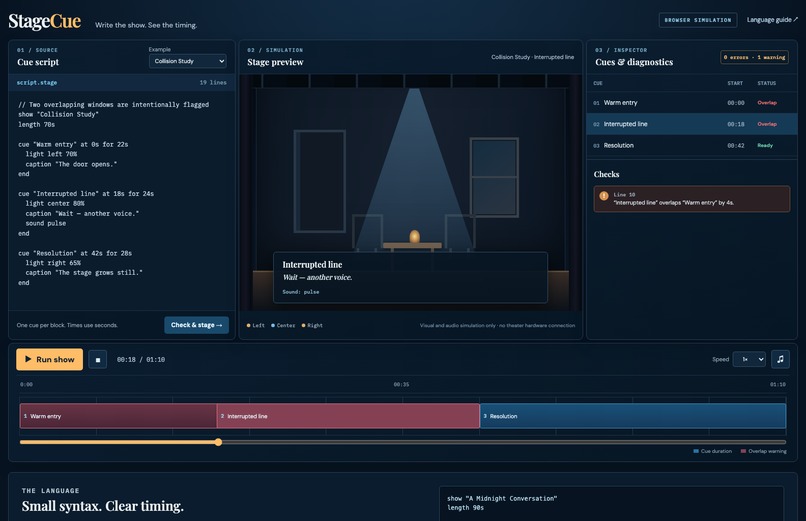
Task: Select the Warm entry cue row
Action: 692,103
